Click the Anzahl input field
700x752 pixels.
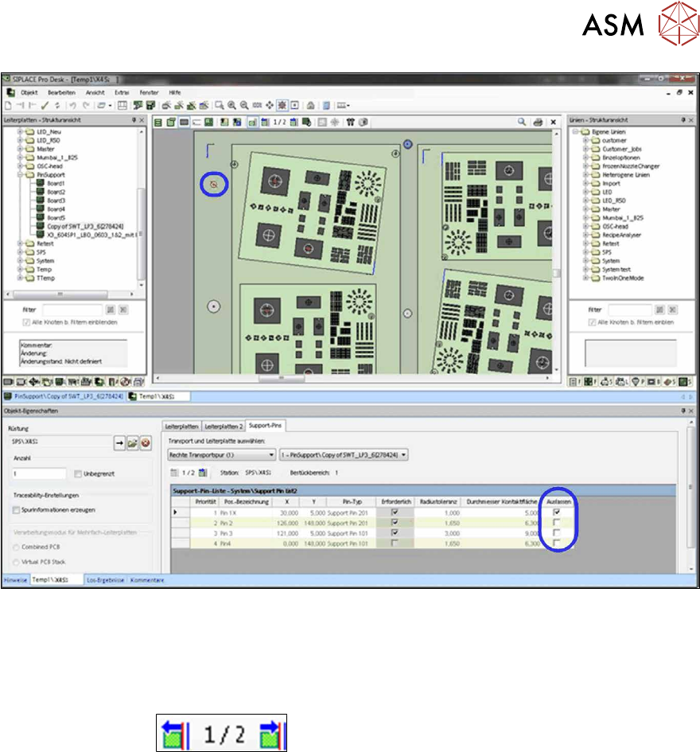pyautogui.click(x=39, y=473)
